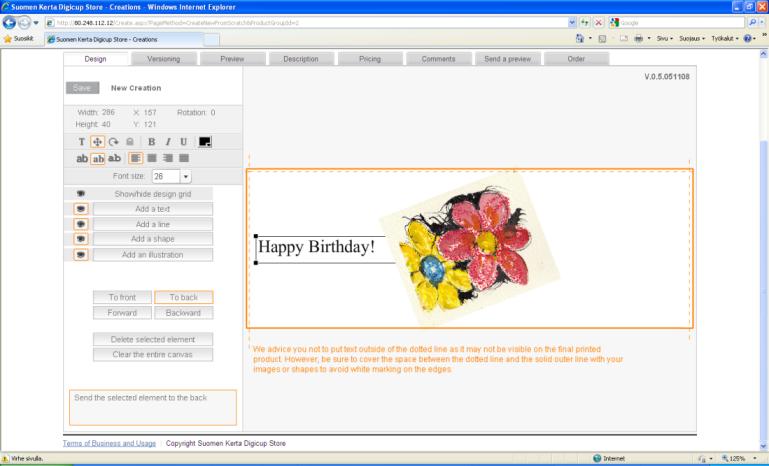Open the Send a preview tab
The width and height of the screenshot is (769, 466).
508,59
